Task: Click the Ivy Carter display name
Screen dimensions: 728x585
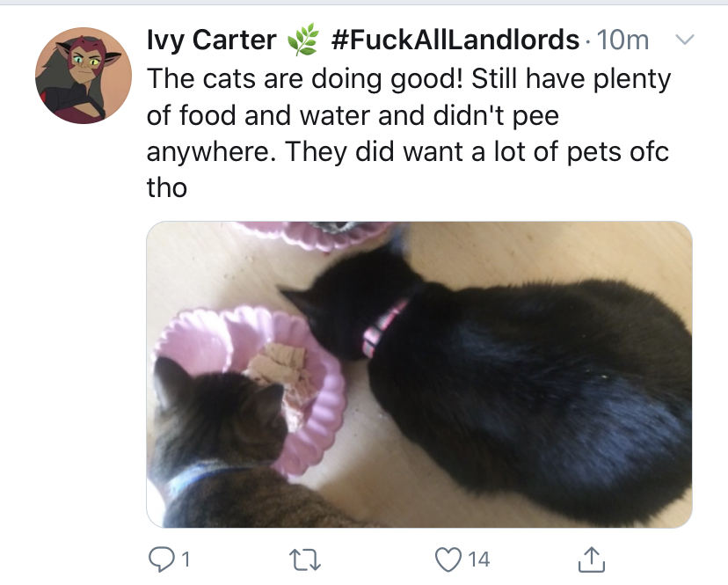Action: (x=212, y=40)
